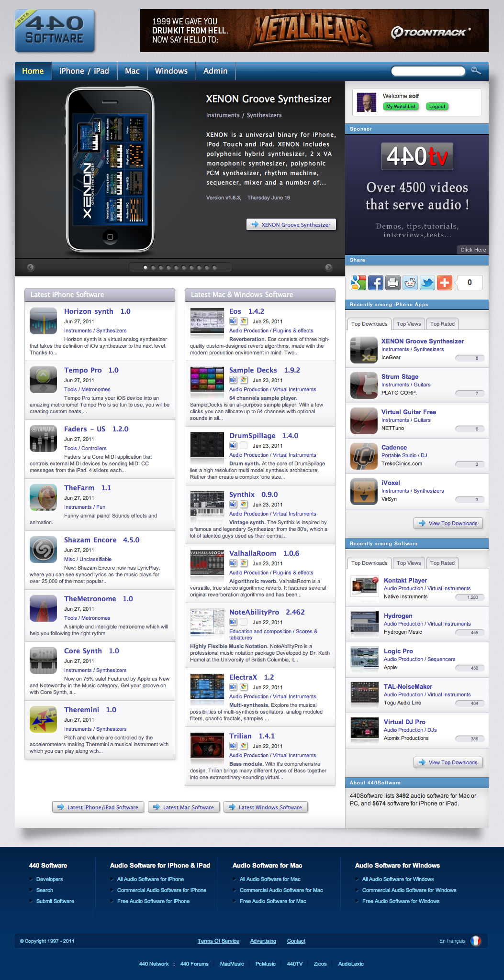Open the Tempo Pro app icon
504x980 pixels.
pos(44,380)
